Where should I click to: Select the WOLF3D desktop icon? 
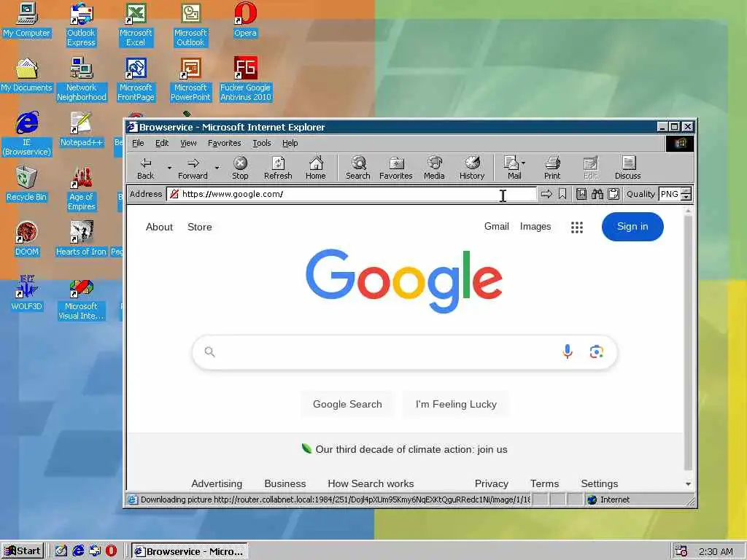pyautogui.click(x=26, y=294)
